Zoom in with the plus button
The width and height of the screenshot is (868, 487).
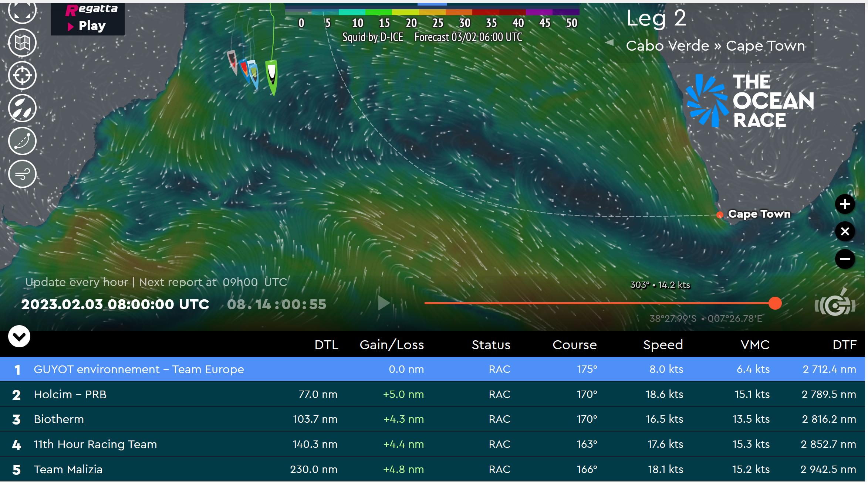click(845, 204)
